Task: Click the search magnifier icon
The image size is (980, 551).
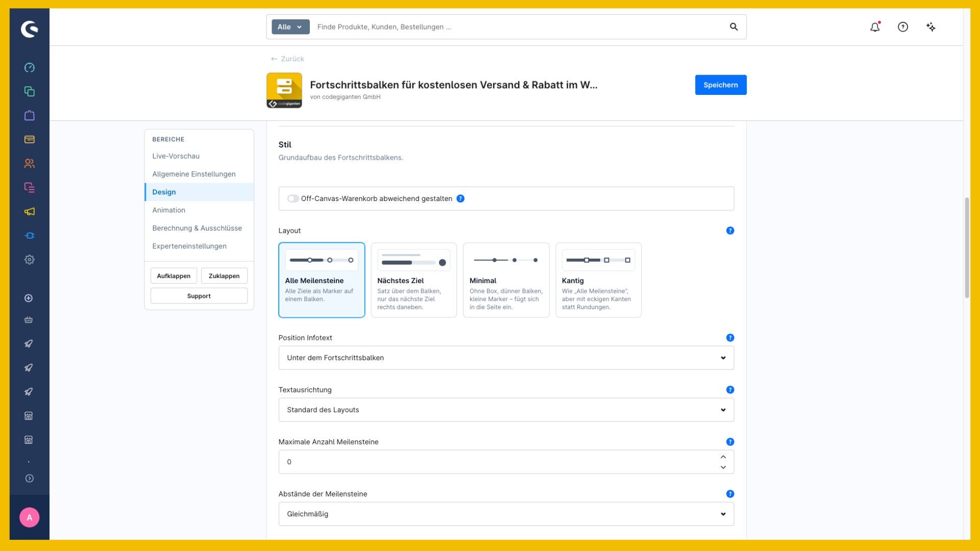Action: 733,27
